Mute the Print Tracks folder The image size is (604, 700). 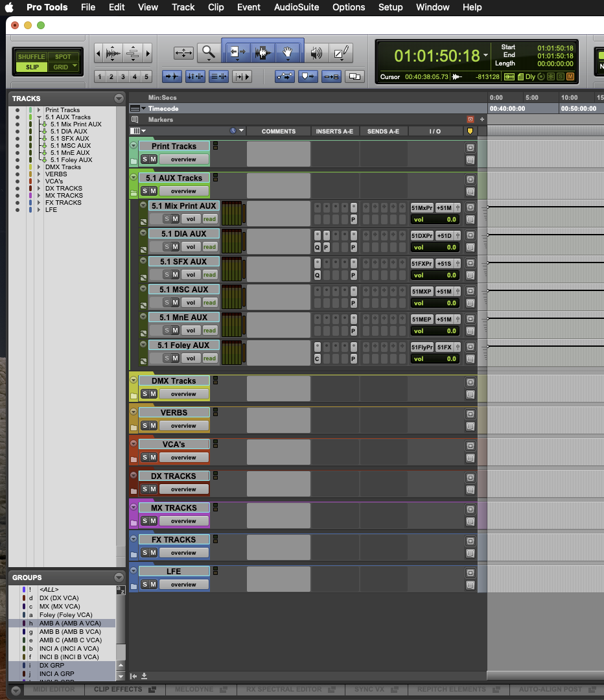tap(153, 159)
